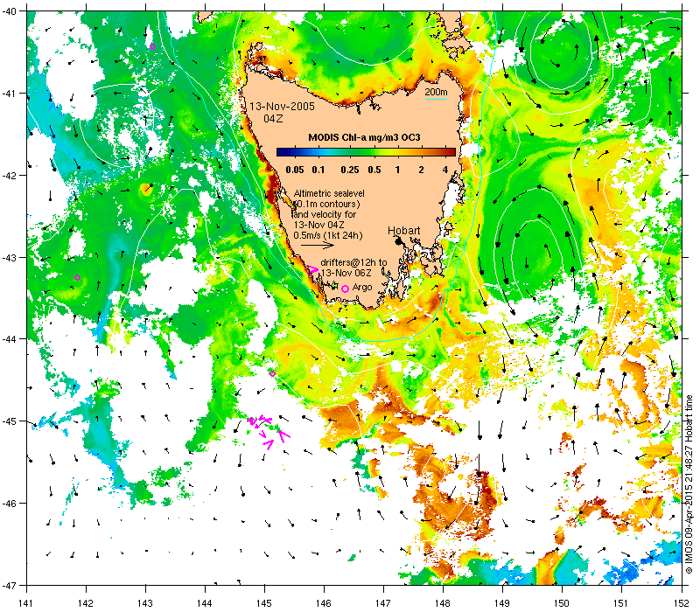The image size is (700, 612).
Task: Click the '-44' latitude axis label
Action: [x=10, y=339]
